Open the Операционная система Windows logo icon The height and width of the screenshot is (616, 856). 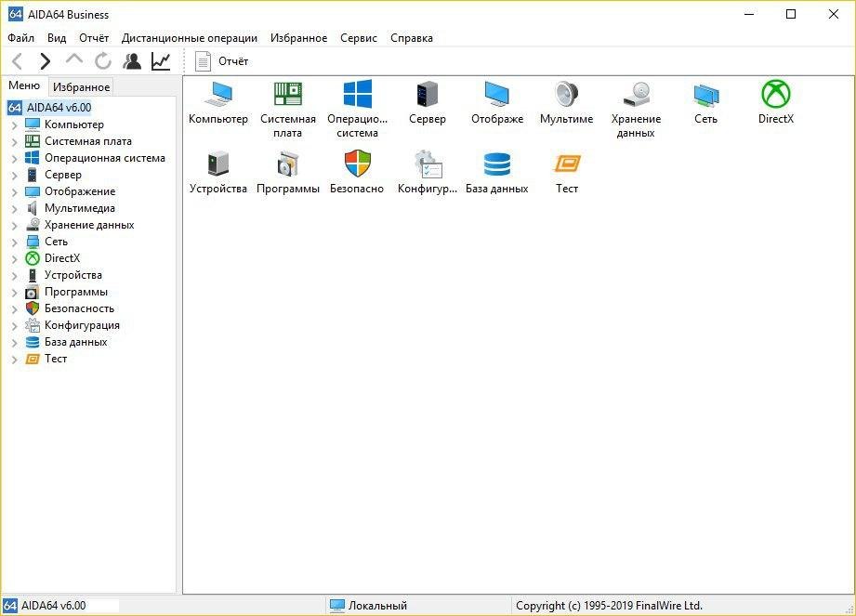pos(358,94)
